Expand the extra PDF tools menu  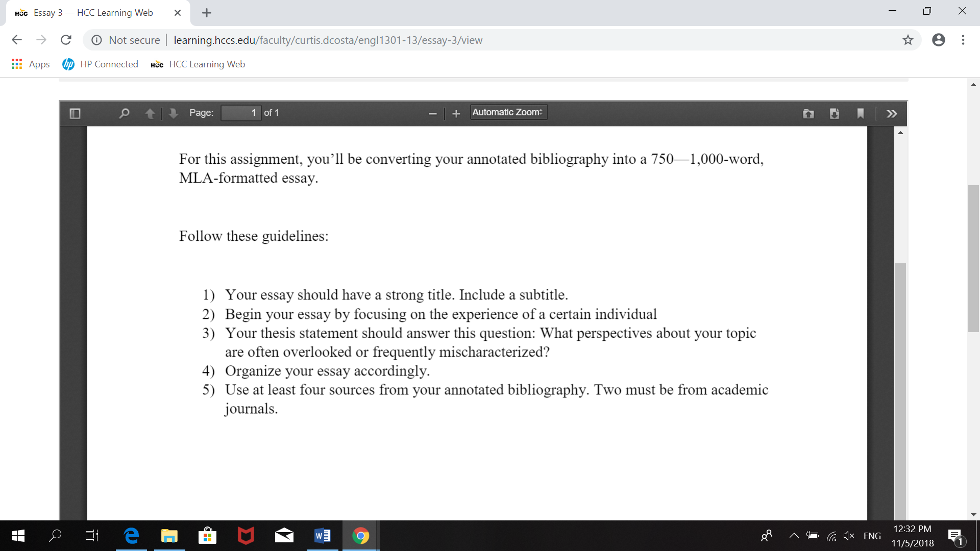click(892, 113)
